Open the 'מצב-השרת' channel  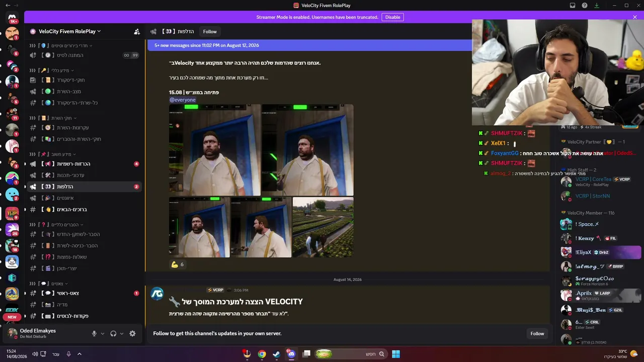(x=84, y=92)
